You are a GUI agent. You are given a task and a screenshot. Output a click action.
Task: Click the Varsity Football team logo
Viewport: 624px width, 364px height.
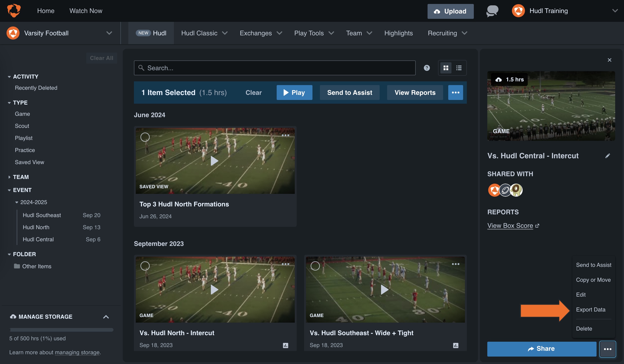click(x=13, y=33)
